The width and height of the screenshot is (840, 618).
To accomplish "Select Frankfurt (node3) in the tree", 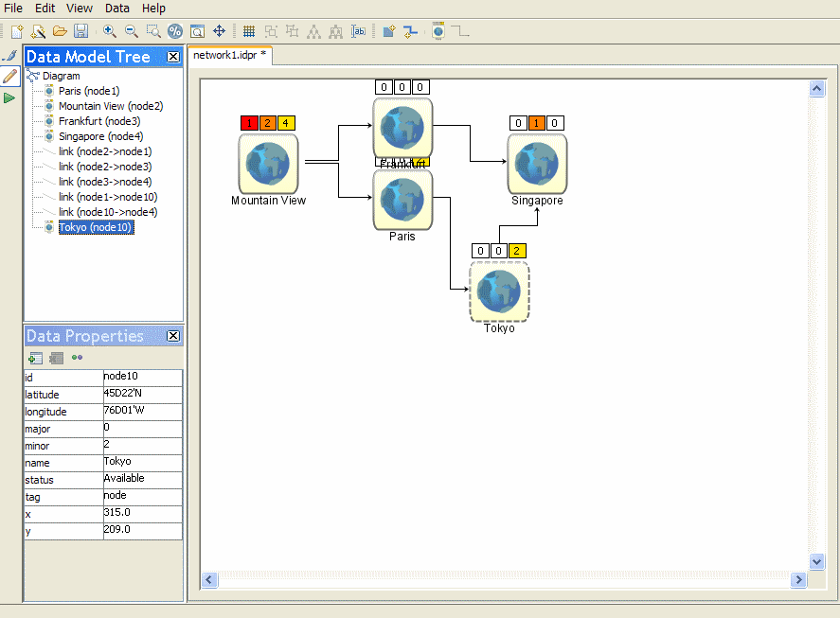I will click(x=98, y=121).
